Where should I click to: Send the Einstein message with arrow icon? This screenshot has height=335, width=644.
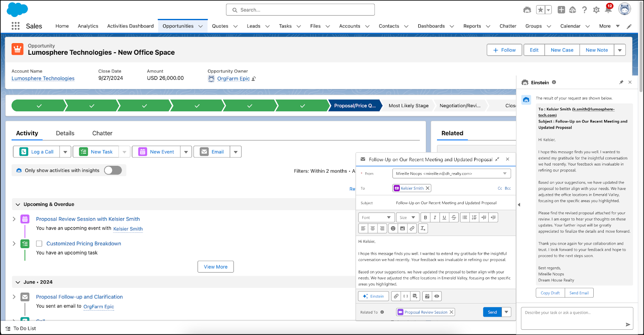(x=627, y=325)
